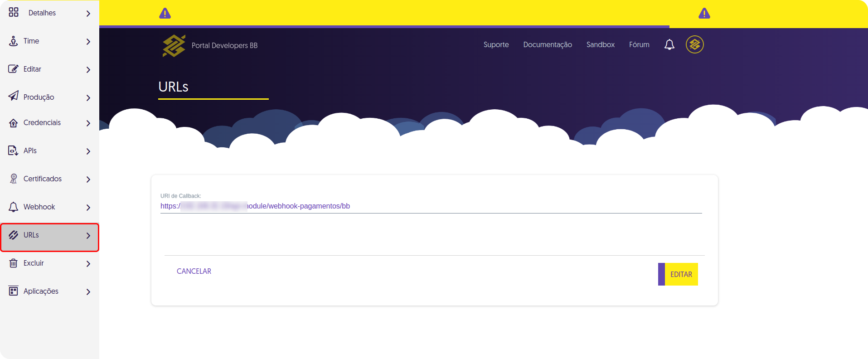This screenshot has width=868, height=359.
Task: Click the notification bell icon in header
Action: [669, 44]
